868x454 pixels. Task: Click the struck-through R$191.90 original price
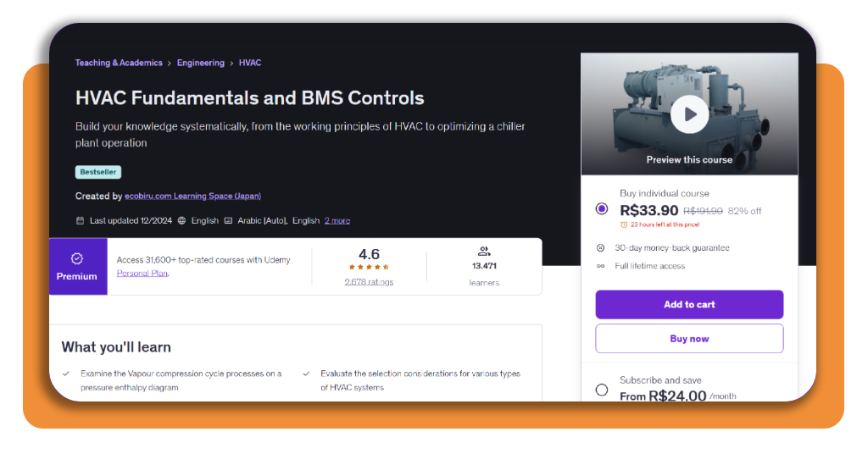pyautogui.click(x=703, y=211)
